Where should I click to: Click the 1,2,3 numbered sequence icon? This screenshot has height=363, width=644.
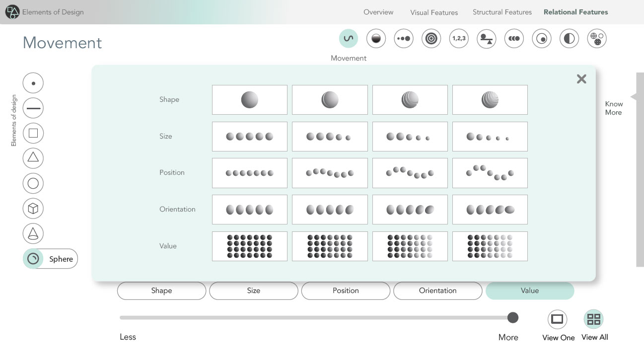[459, 39]
